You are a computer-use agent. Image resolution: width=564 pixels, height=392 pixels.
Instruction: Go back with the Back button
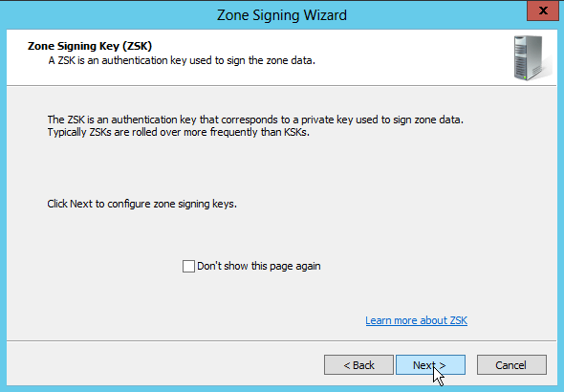click(358, 365)
